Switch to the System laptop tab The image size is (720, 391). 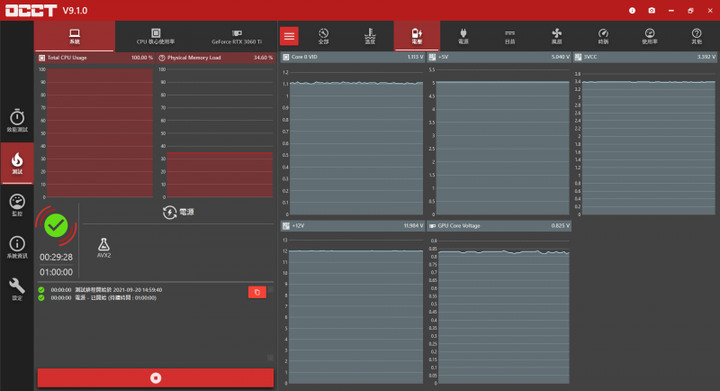[74, 36]
